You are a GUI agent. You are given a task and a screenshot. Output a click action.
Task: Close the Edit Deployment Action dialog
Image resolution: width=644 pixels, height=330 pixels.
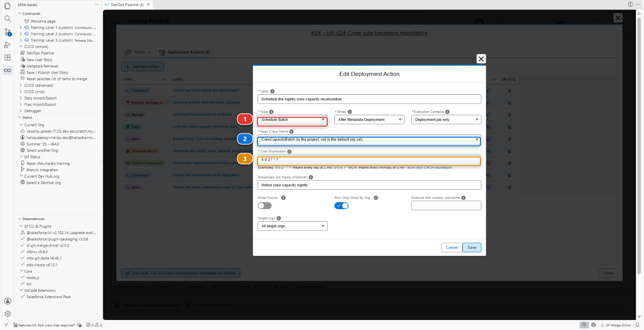tap(481, 59)
